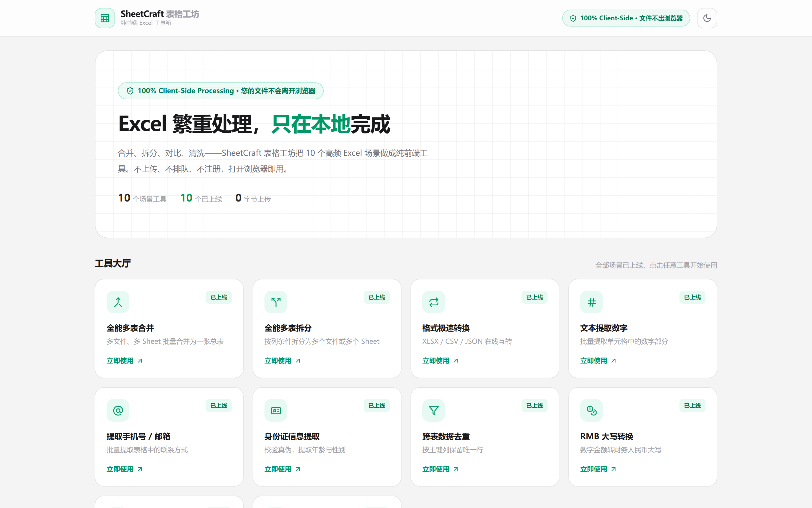The height and width of the screenshot is (508, 812).
Task: Click the 100% Client-Side header badge text
Action: click(x=632, y=18)
